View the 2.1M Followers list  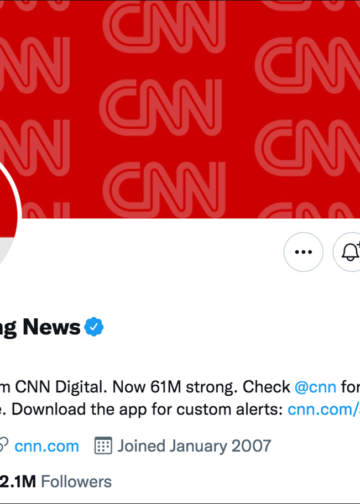tap(56, 482)
